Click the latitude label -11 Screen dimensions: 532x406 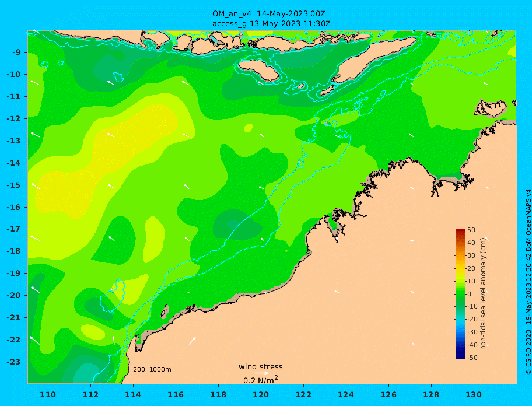14,97
